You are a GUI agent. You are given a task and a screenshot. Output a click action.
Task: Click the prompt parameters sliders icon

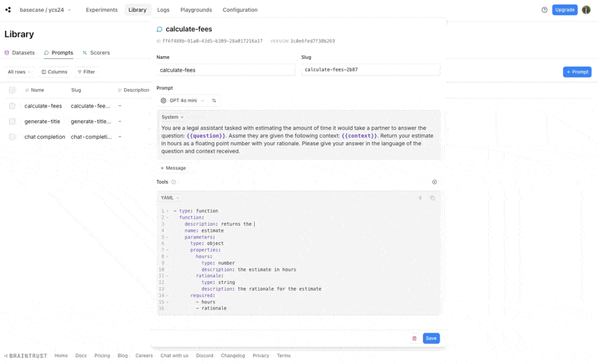point(214,101)
